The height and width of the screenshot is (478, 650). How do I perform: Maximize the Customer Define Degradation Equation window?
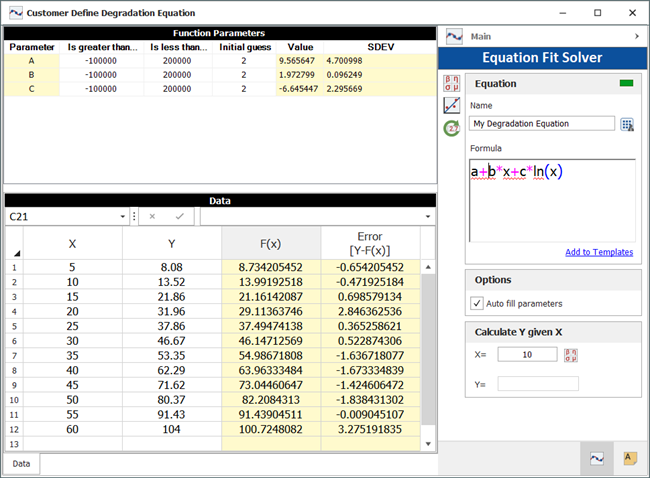597,13
